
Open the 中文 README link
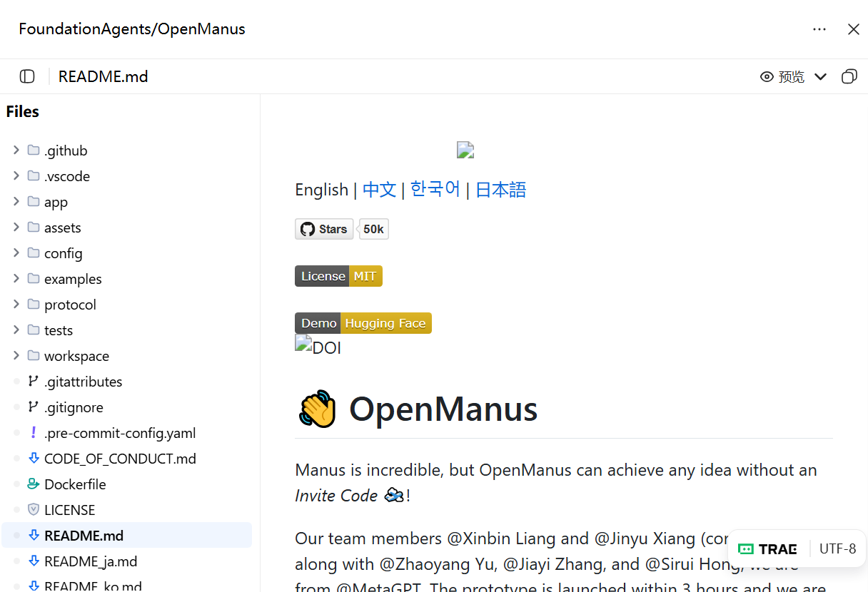379,190
